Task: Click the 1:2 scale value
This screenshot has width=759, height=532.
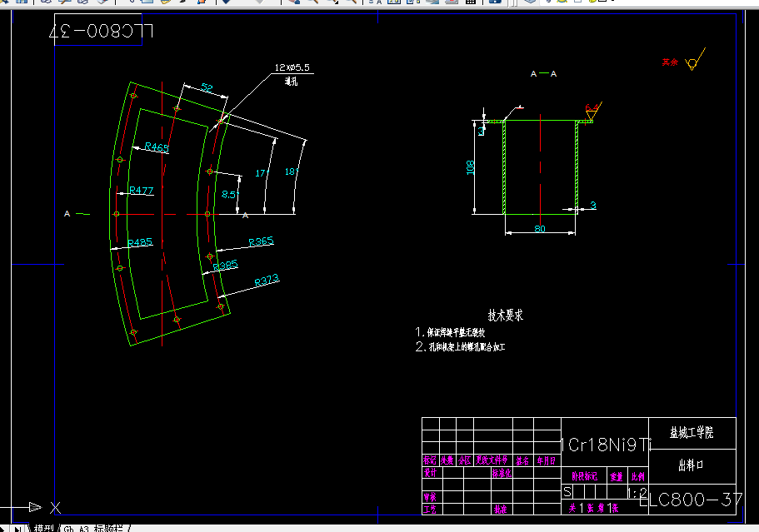Action: click(637, 494)
